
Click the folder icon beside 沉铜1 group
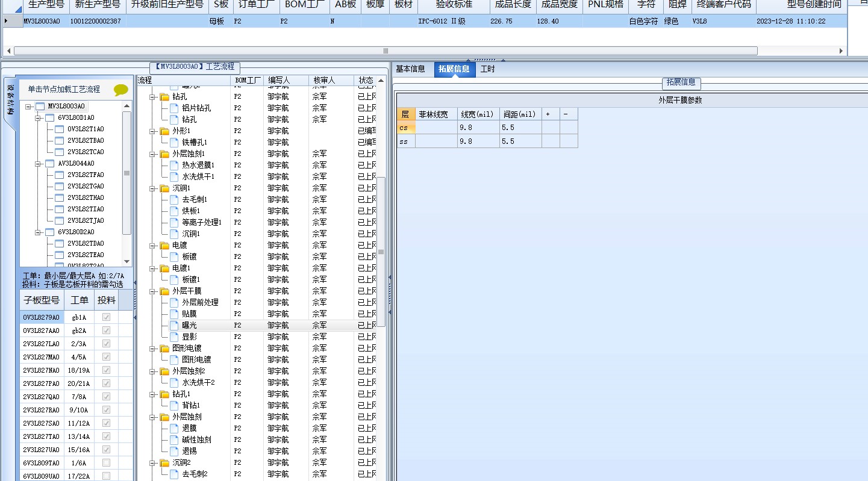coord(164,188)
